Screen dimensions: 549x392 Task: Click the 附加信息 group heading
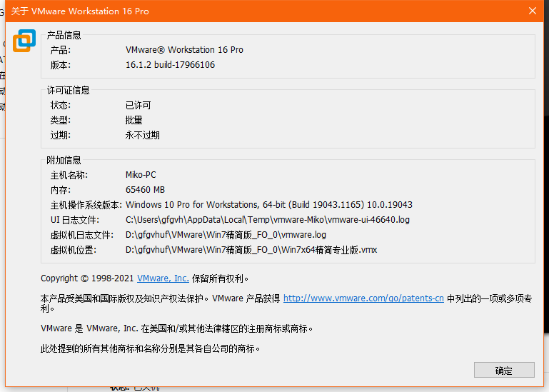coord(64,160)
